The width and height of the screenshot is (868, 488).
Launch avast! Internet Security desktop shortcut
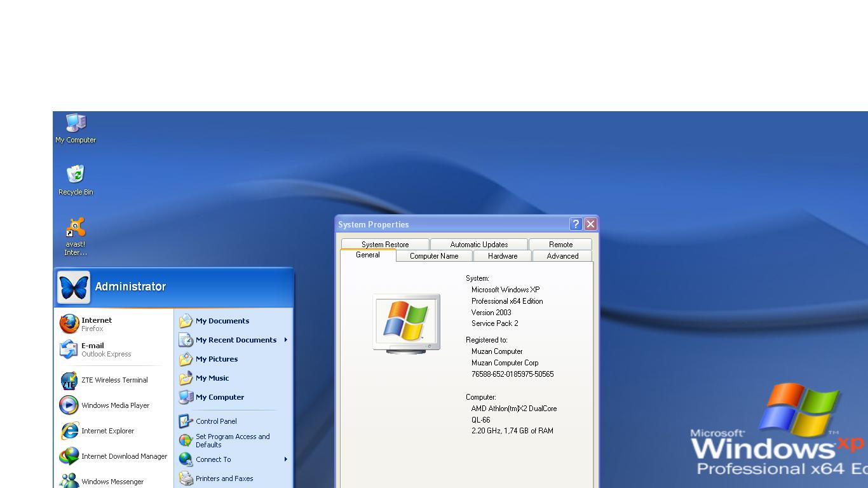(76, 236)
